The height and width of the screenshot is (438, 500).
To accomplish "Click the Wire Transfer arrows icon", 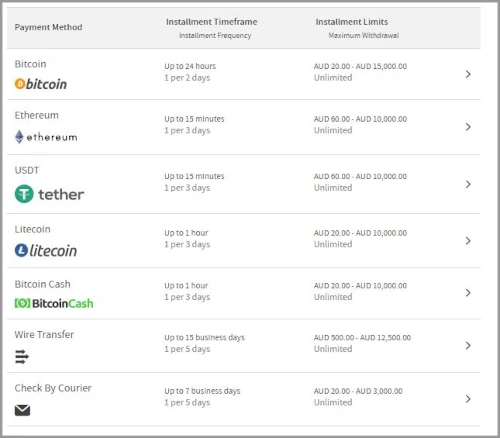I will click(22, 357).
